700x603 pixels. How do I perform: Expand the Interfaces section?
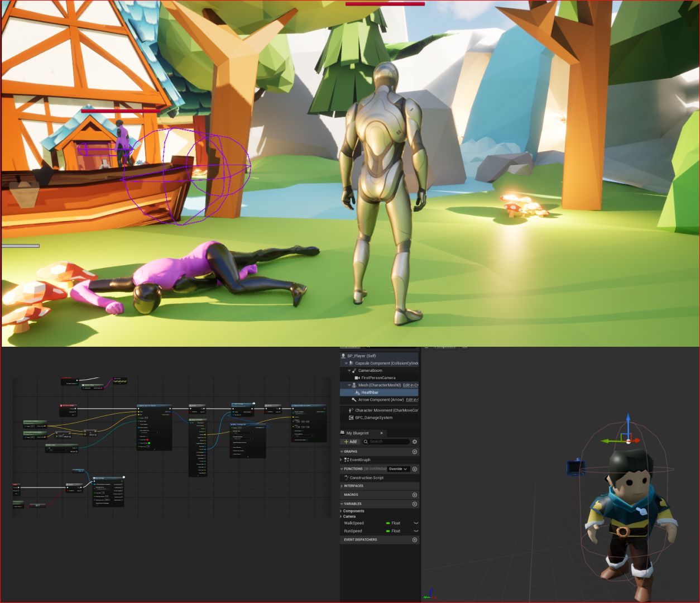342,486
